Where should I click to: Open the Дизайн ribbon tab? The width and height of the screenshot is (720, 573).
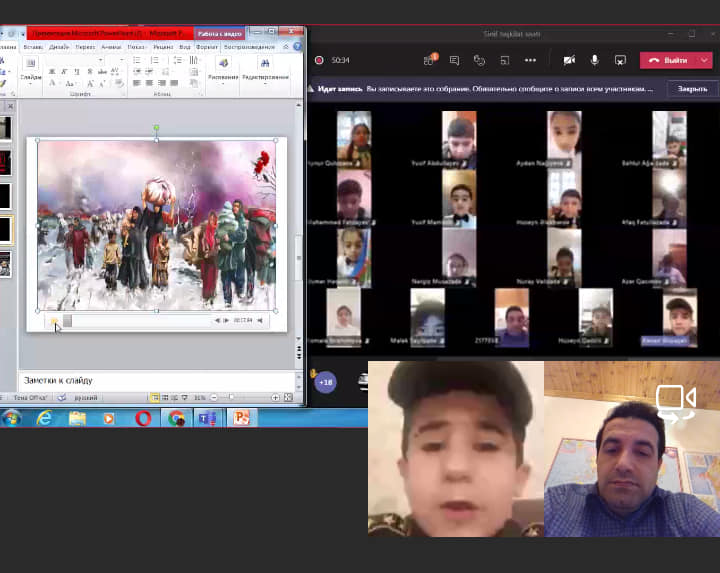point(59,47)
